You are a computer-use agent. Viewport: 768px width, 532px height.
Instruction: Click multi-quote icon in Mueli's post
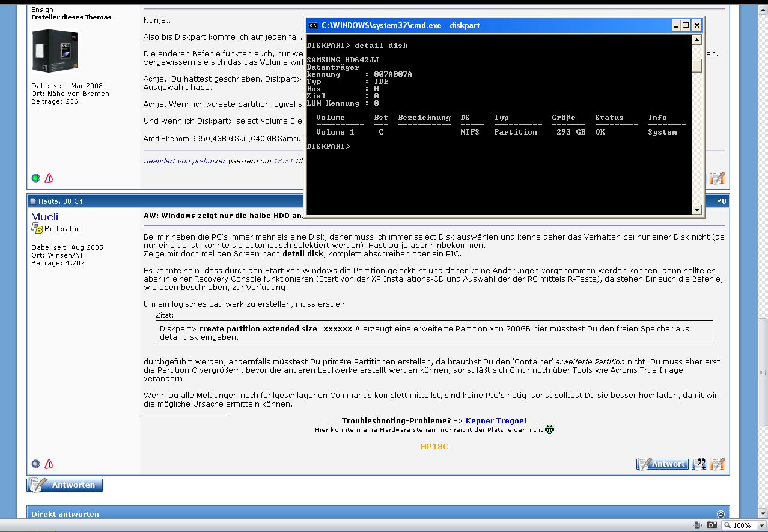tap(699, 464)
